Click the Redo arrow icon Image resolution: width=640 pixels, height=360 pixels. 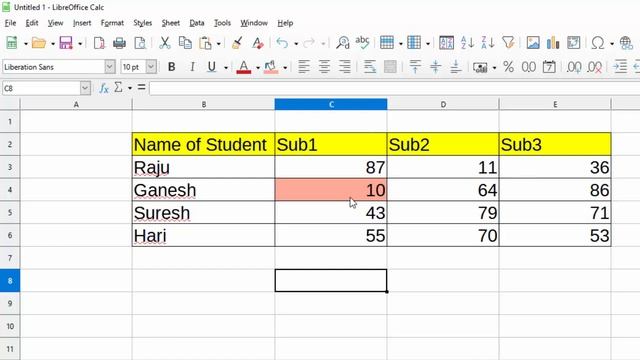point(309,42)
